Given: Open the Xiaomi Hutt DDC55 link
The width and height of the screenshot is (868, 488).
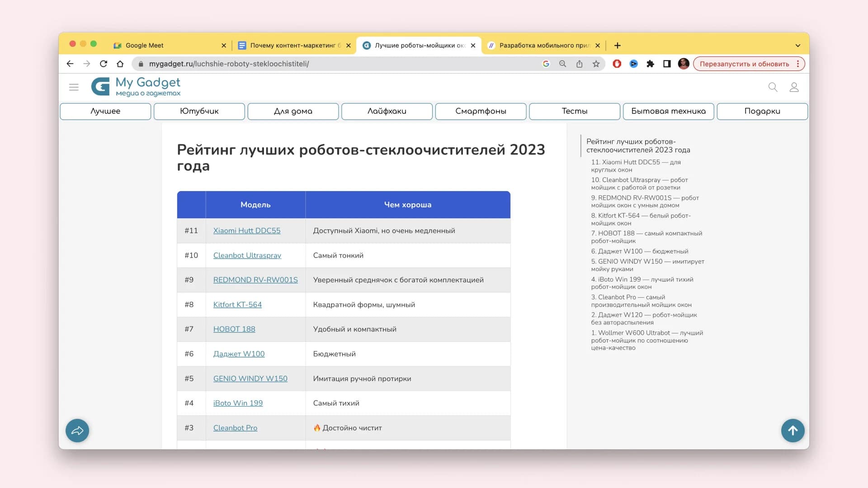Looking at the screenshot, I should [x=247, y=230].
